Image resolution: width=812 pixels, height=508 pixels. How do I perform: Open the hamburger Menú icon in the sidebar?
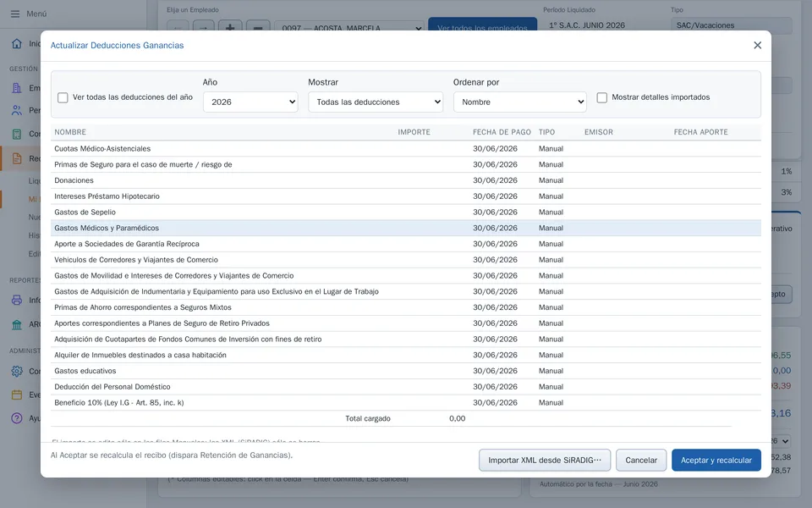[x=15, y=14]
